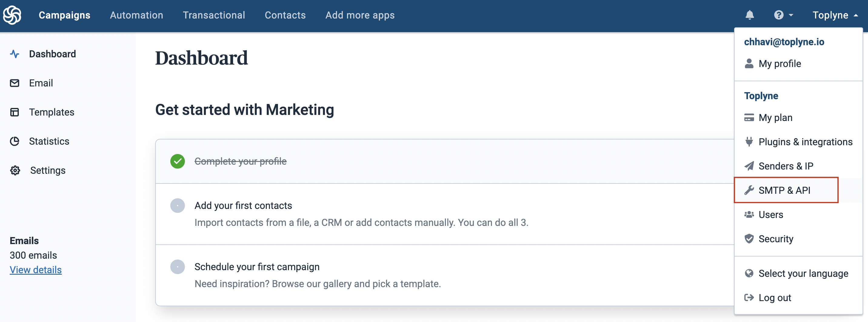Click the SMTP & API wrench icon
The image size is (868, 322).
coord(749,190)
